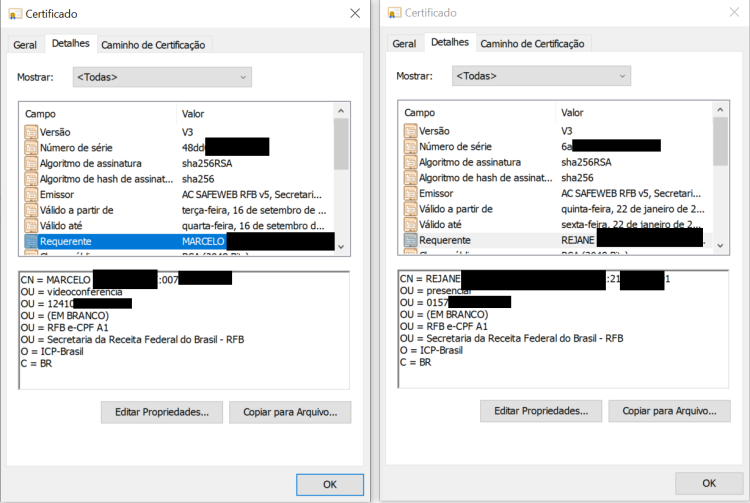This screenshot has width=750, height=503.
Task: Click scroll up arrow of right field list
Action: pos(720,110)
